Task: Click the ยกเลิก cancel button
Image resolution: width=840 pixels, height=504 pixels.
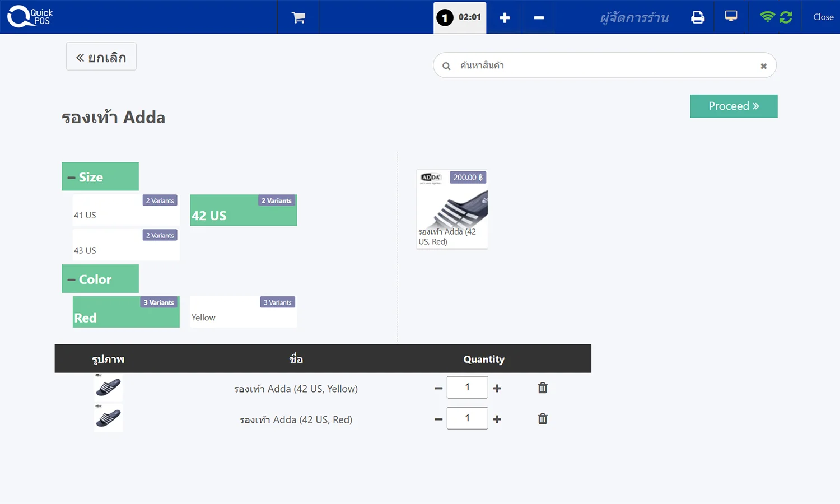Action: 101,57
